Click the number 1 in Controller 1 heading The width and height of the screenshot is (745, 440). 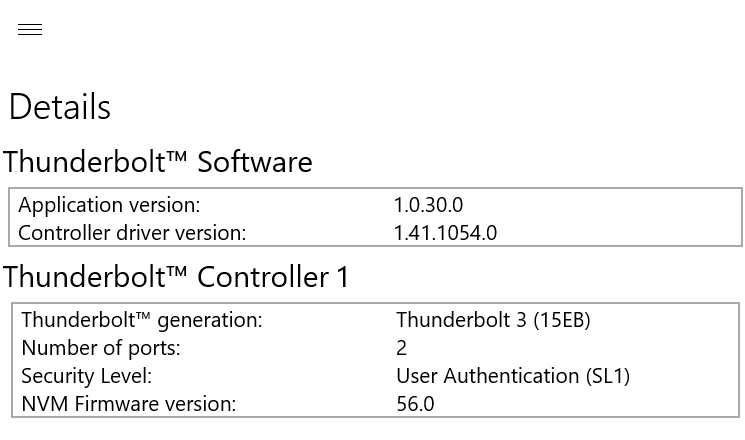343,277
